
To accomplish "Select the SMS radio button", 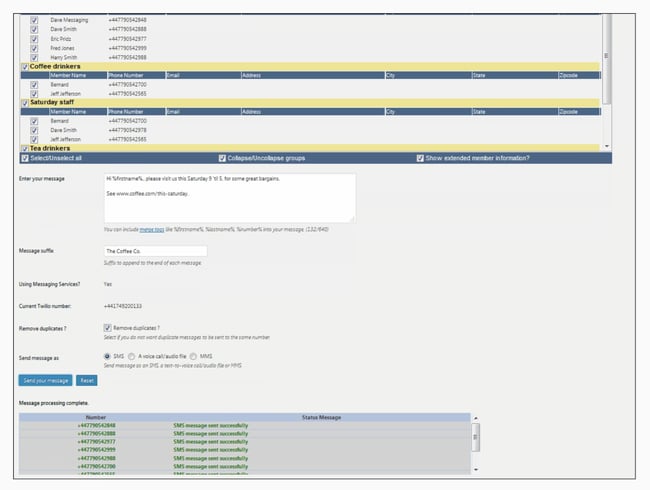I will 107,356.
